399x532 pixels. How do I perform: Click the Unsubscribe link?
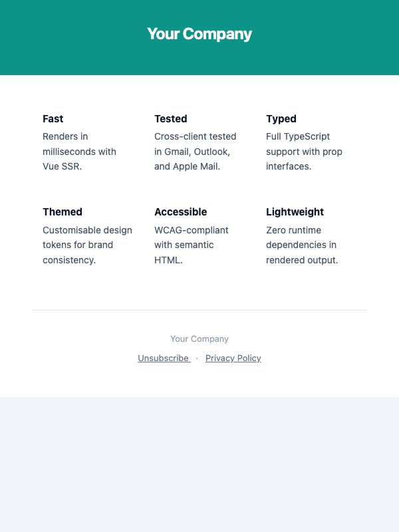(163, 358)
